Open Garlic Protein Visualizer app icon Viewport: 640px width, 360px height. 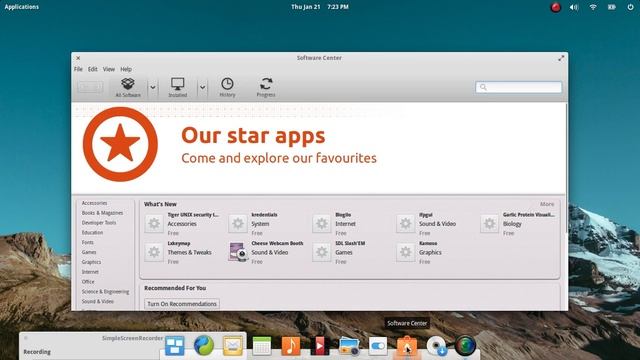coord(489,224)
